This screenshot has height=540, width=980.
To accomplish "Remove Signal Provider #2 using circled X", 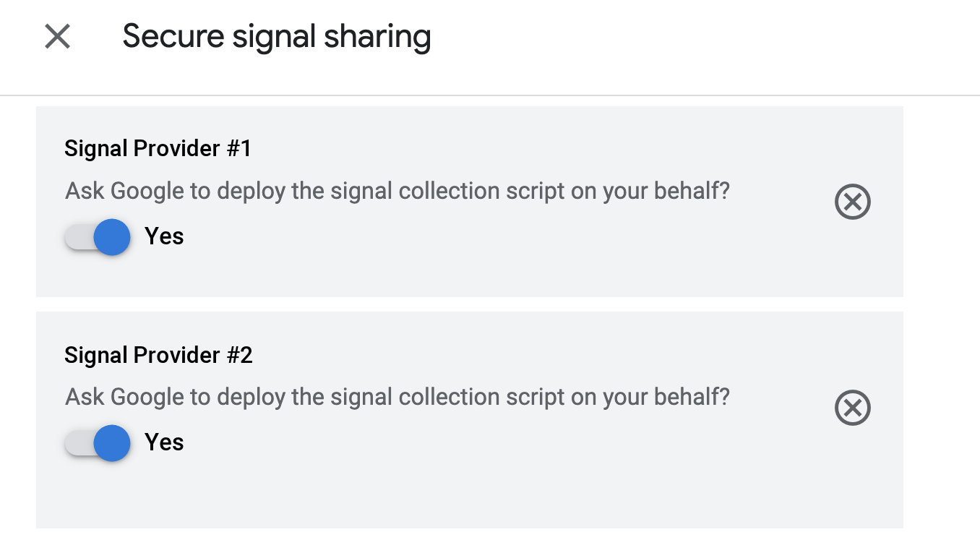I will pos(853,408).
